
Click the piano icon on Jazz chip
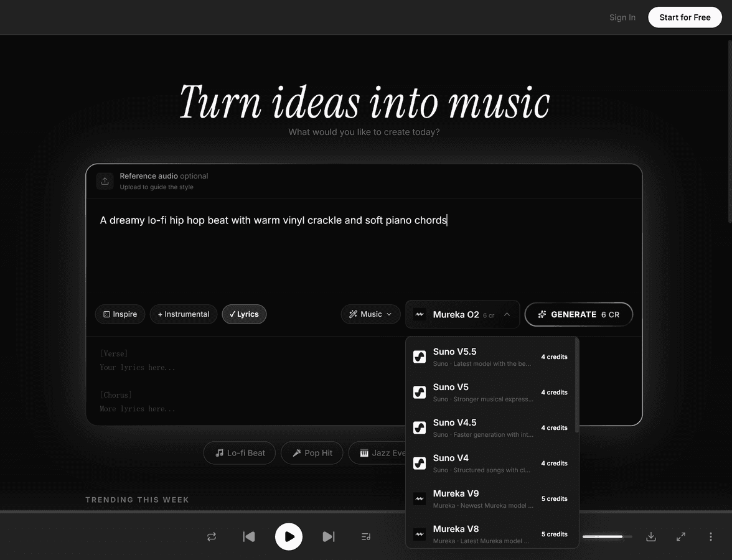[x=364, y=453]
